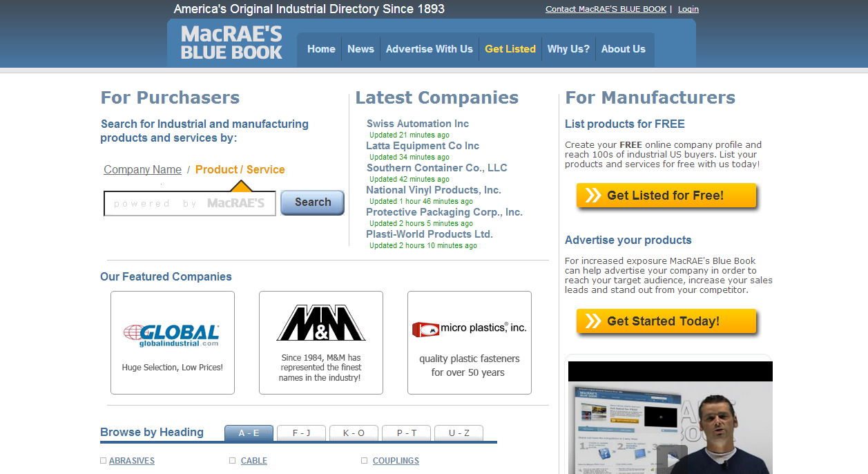Click the text 'Updated 34 minutes ago'
This screenshot has height=474, width=868.
tap(409, 158)
